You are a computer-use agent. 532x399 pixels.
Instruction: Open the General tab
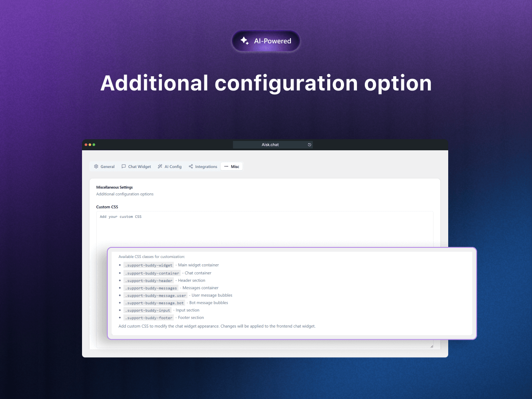click(x=104, y=167)
